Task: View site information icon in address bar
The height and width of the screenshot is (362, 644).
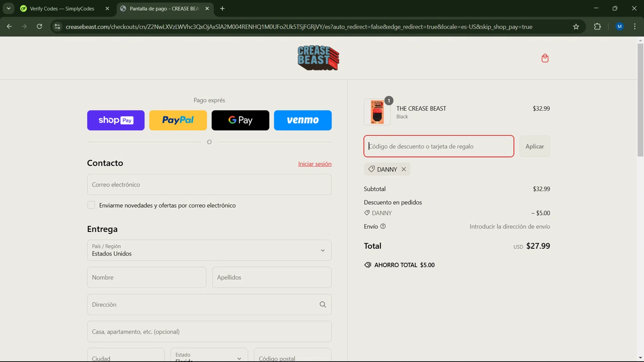Action: (58, 27)
